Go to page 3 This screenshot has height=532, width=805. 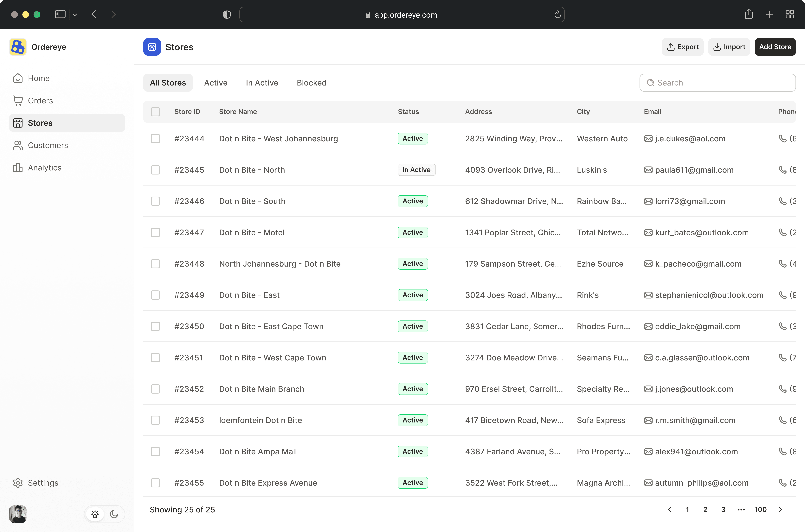[723, 510]
